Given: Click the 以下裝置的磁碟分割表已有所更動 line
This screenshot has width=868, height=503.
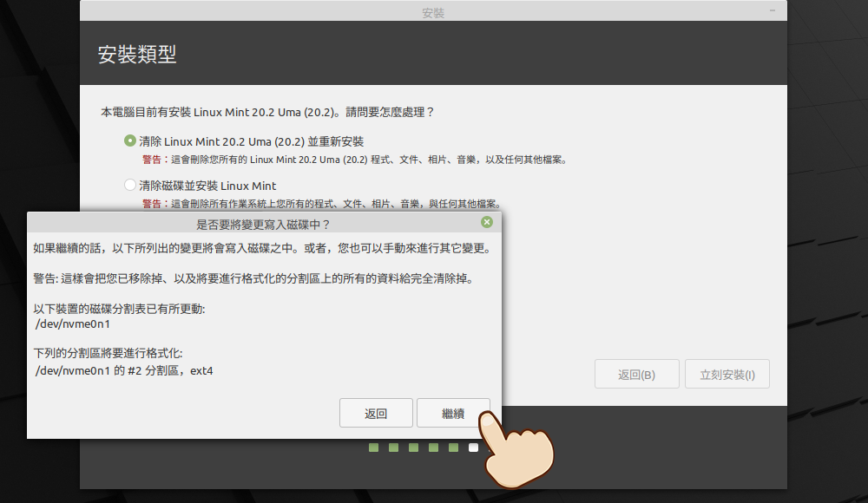Looking at the screenshot, I should [x=119, y=309].
